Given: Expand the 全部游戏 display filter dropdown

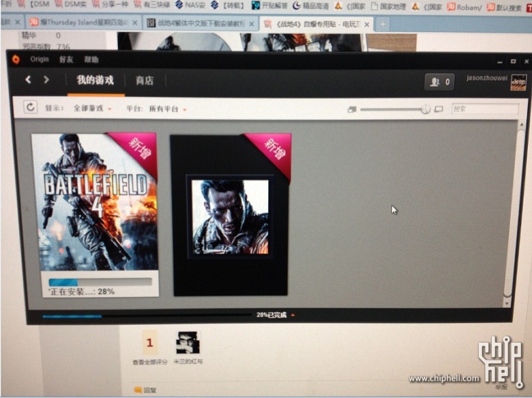Looking at the screenshot, I should pyautogui.click(x=92, y=109).
